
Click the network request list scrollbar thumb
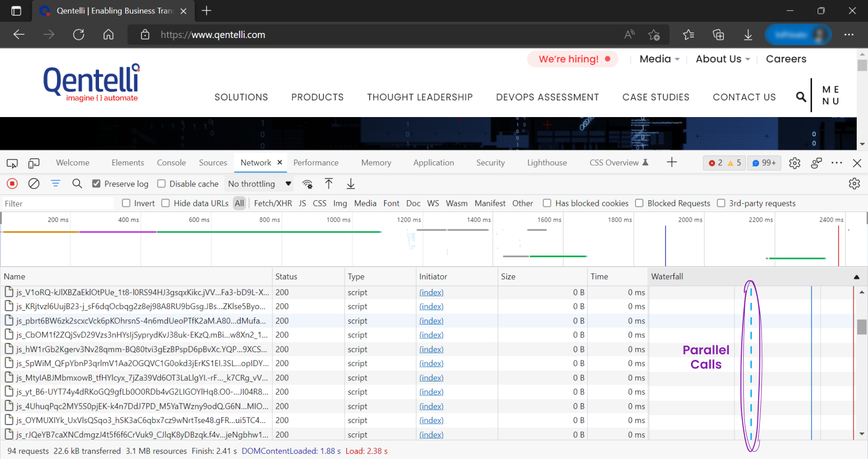tap(862, 327)
